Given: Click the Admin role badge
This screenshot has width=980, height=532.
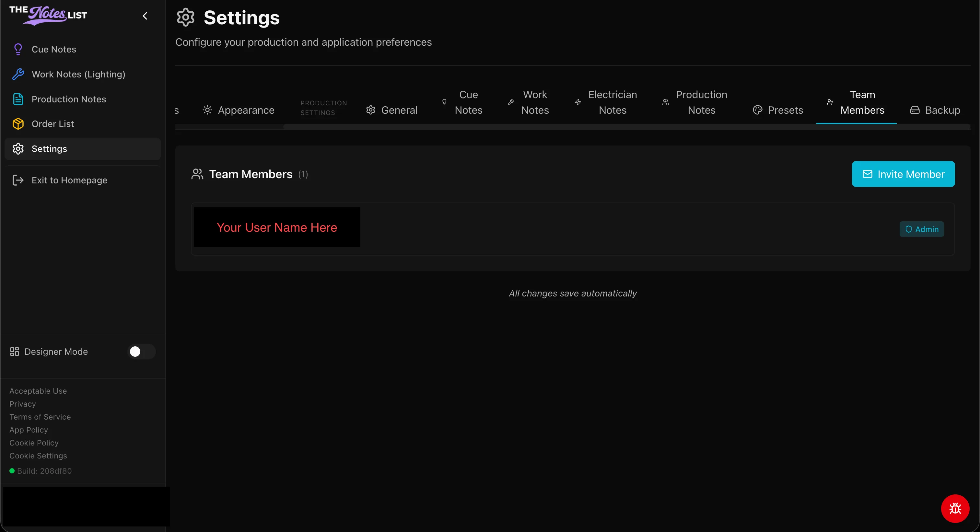Looking at the screenshot, I should (921, 229).
